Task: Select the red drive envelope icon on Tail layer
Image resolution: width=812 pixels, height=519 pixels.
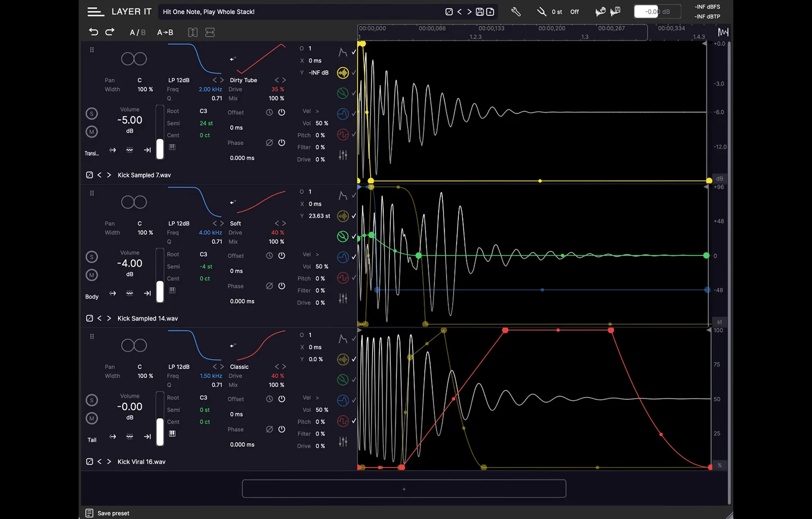Action: tap(343, 421)
